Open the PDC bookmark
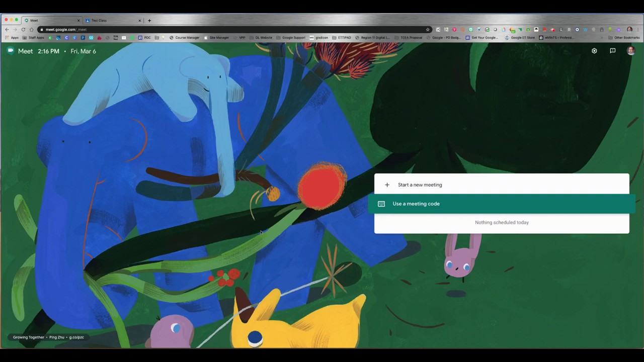The width and height of the screenshot is (644, 362). pyautogui.click(x=144, y=38)
